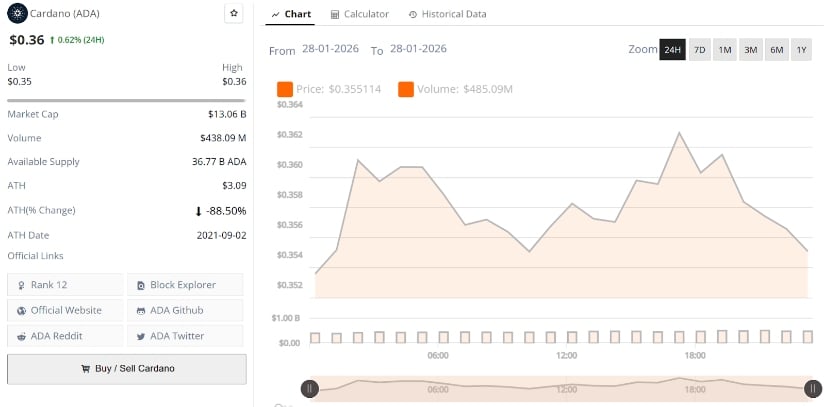Click the From date field
Viewport: 825px width, 407px height.
328,49
